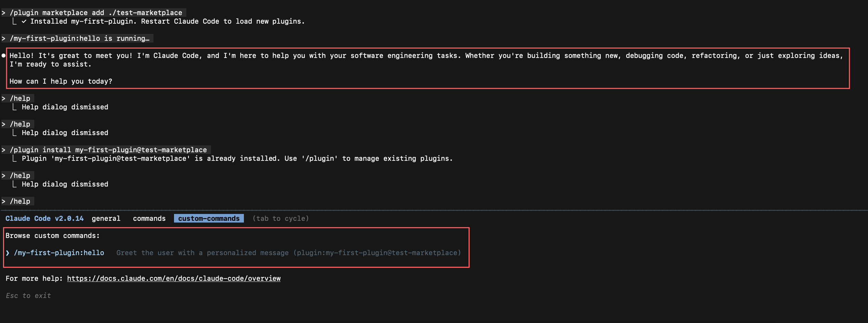
Task: Switch to the commands help tab
Action: 149,218
